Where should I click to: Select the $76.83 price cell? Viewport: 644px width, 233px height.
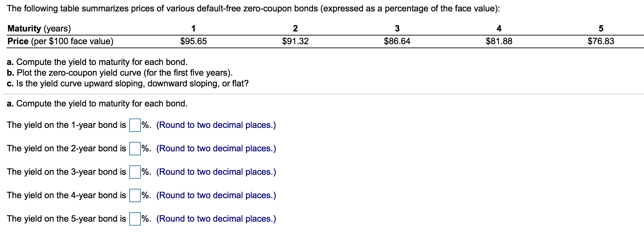(601, 41)
